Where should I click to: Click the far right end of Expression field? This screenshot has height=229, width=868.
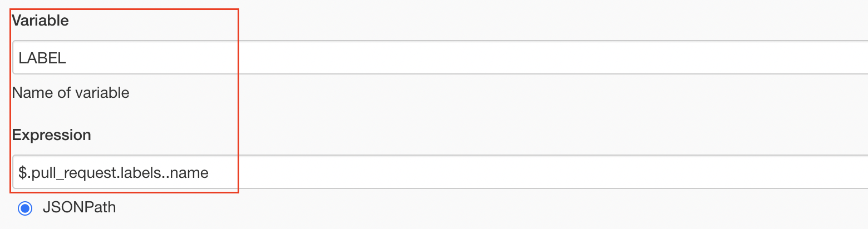[x=860, y=172]
